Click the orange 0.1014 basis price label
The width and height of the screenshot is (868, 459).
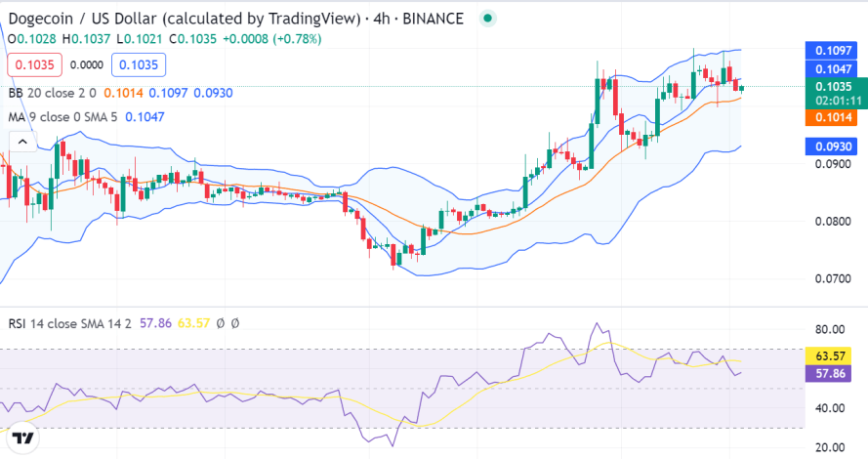[833, 117]
